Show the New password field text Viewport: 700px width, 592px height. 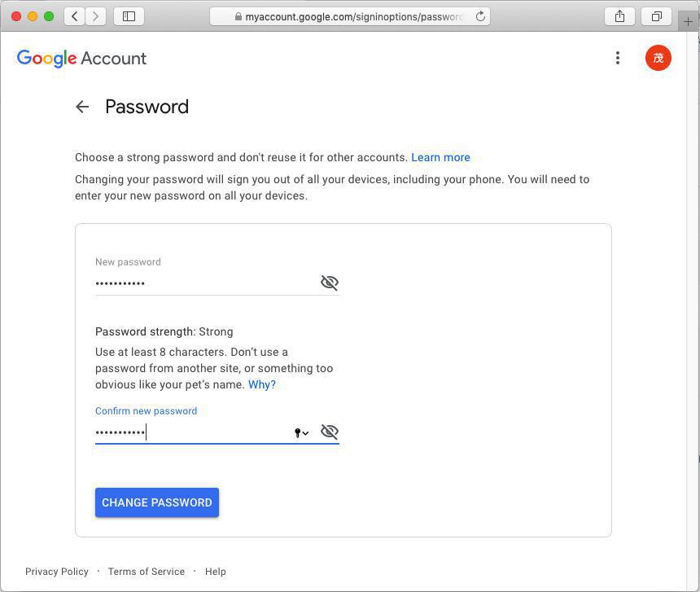tap(329, 283)
